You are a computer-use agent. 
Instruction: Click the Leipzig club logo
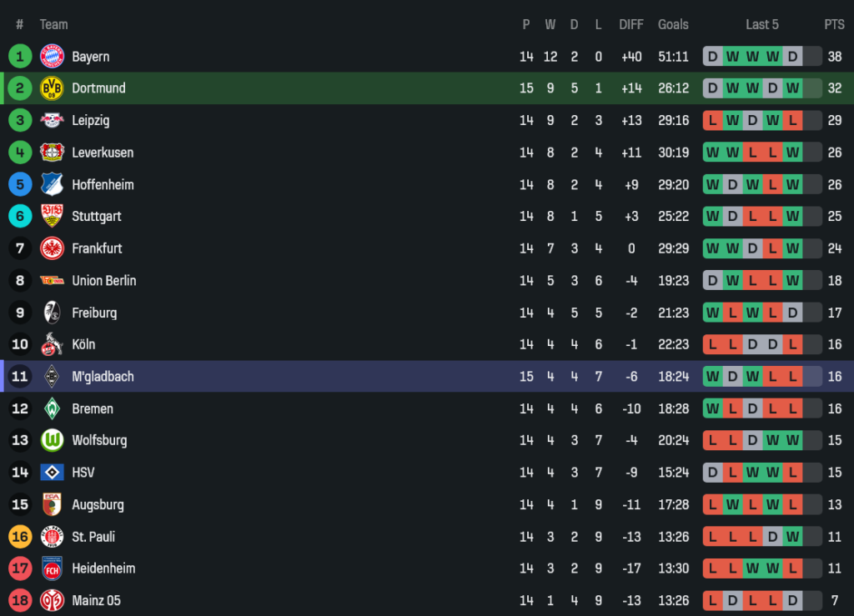tap(52, 120)
